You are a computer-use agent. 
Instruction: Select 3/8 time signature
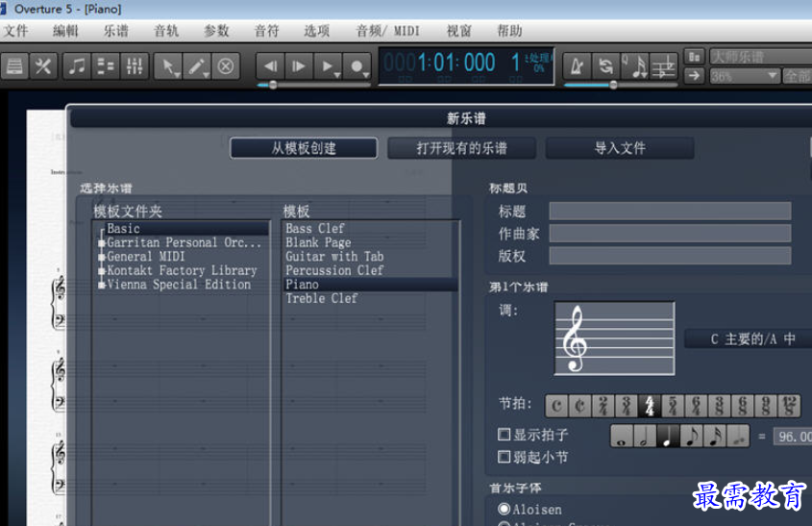click(720, 406)
